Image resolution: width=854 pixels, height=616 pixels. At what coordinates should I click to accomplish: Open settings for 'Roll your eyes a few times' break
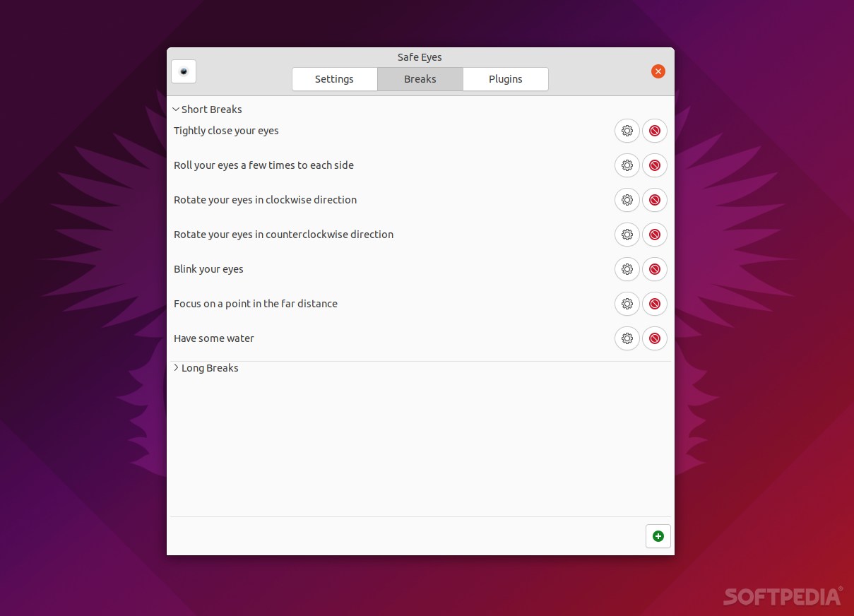click(627, 165)
